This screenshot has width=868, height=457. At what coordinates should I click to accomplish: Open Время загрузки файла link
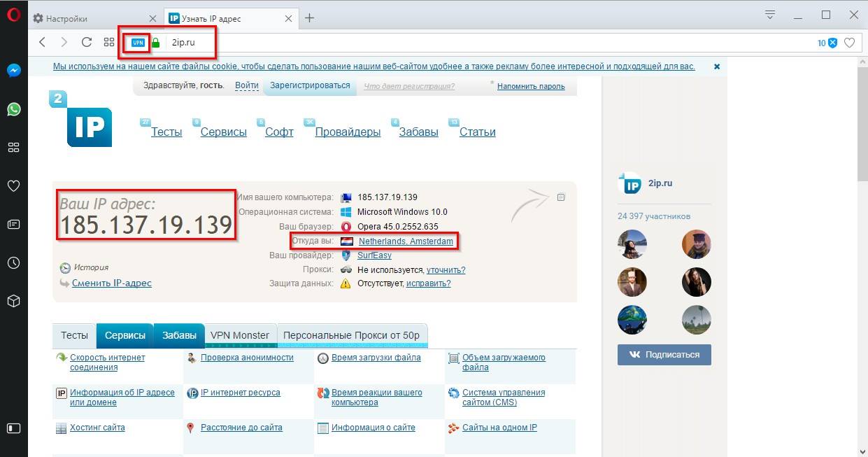pos(376,358)
